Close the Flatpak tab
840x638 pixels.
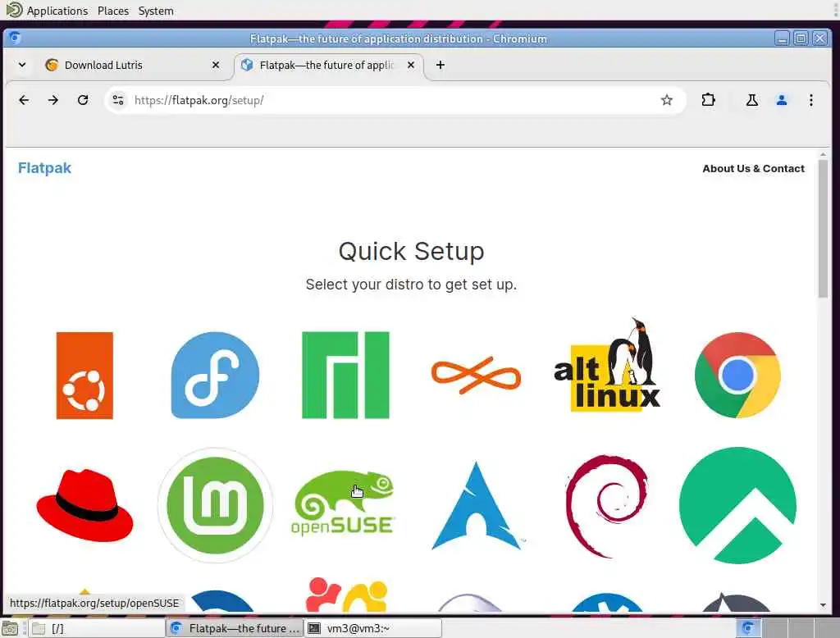tap(411, 65)
